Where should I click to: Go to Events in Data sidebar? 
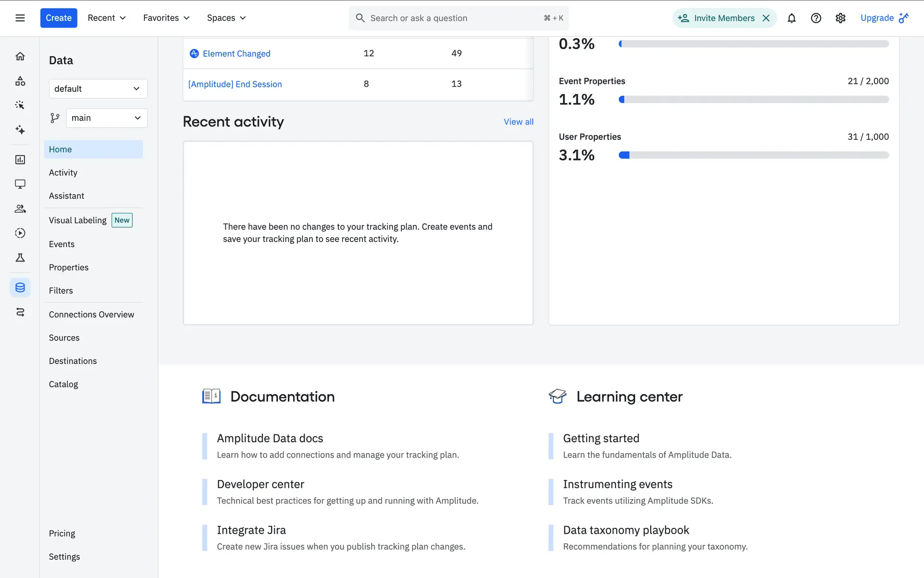[62, 244]
